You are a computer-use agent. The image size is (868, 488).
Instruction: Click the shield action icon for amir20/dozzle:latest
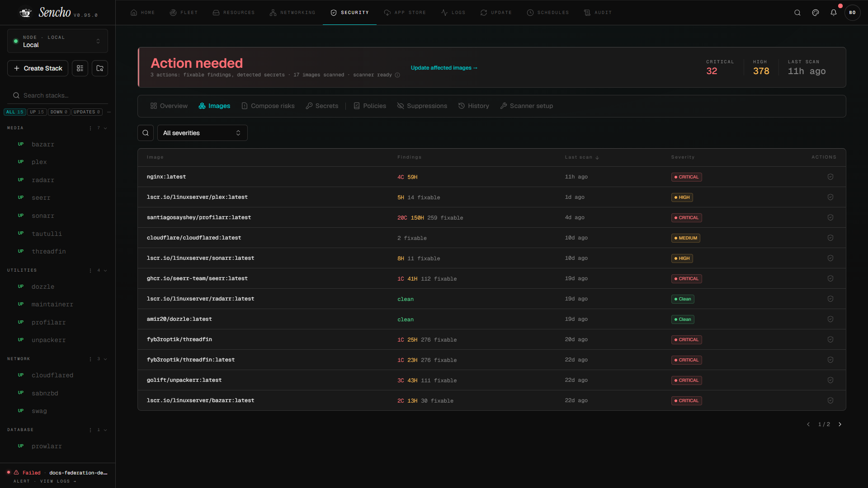pyautogui.click(x=830, y=319)
